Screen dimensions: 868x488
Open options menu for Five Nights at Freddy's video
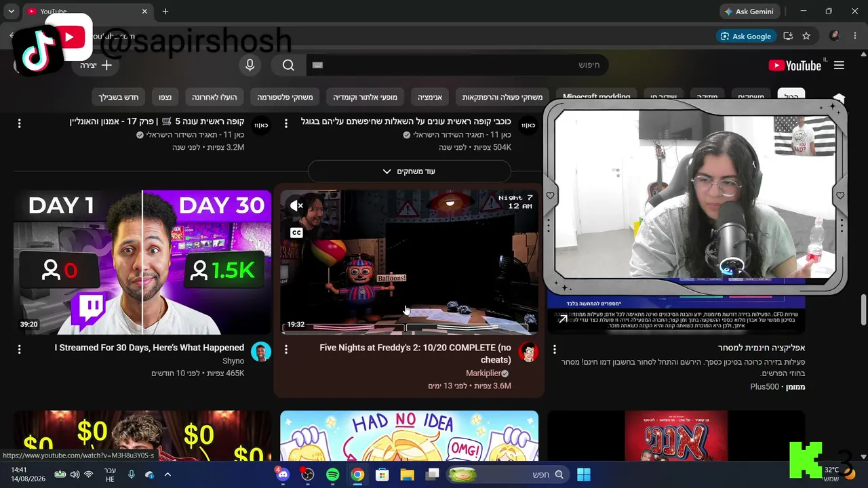[285, 349]
